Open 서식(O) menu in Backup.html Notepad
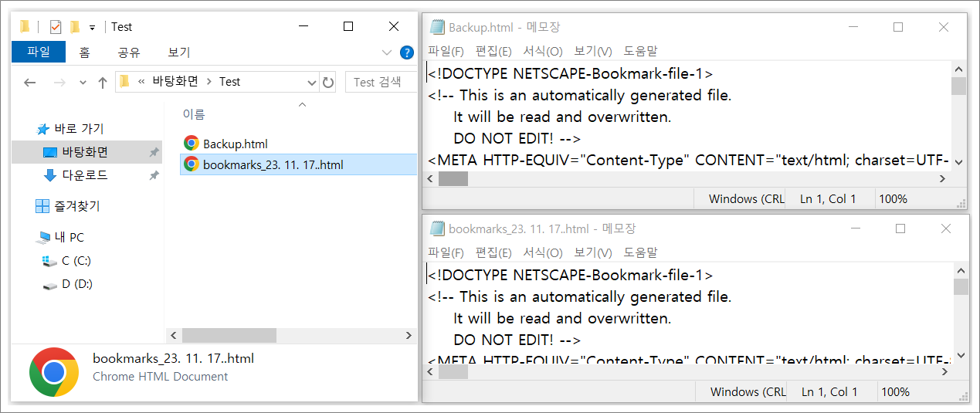Viewport: 980px width, 413px height. 543,51
